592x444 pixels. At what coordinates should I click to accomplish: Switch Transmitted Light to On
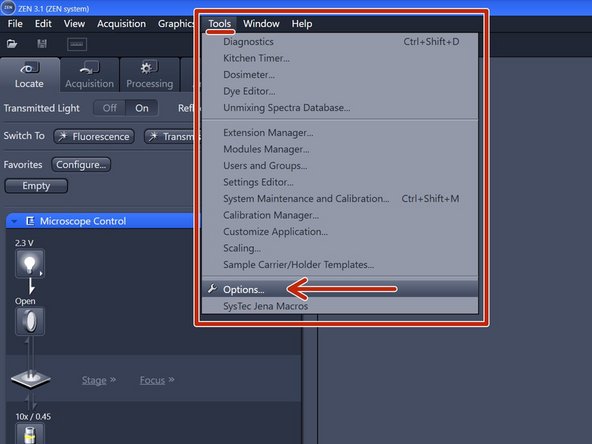click(142, 108)
